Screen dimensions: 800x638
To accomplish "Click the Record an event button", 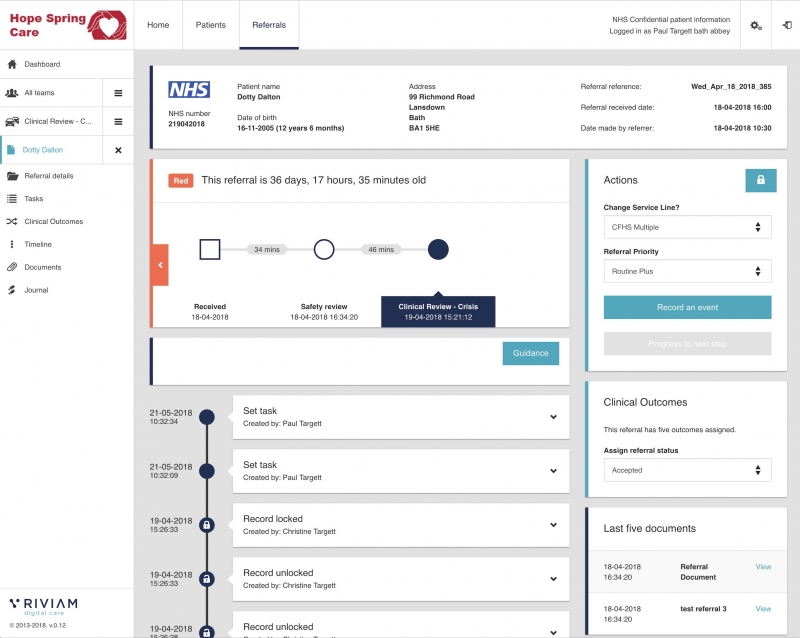I will pyautogui.click(x=687, y=307).
